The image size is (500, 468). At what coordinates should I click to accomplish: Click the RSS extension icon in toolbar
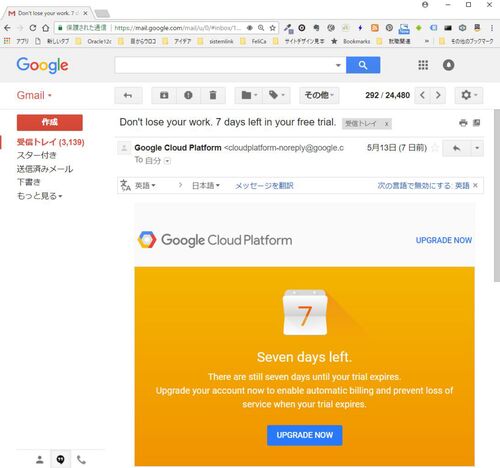375,28
